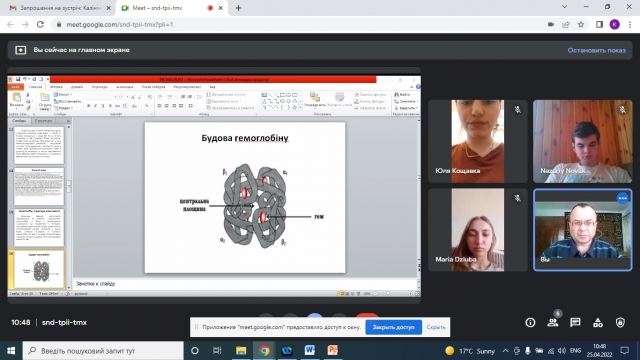Viewport: 640px width, 360px height.
Task: Expand the Select (Выделить) dropdown
Action: tap(406, 108)
